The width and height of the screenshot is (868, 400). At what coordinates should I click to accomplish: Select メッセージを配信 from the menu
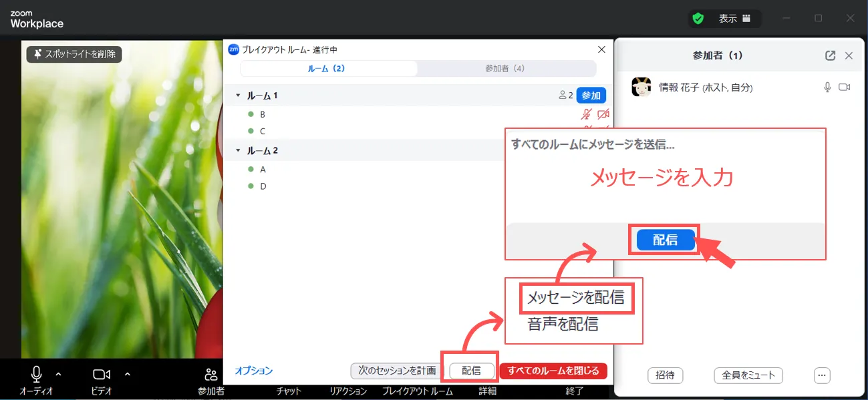click(575, 298)
